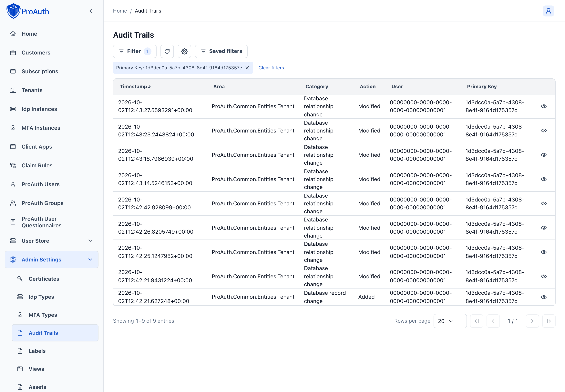Collapse the sidebar with the chevron arrow

(x=91, y=11)
